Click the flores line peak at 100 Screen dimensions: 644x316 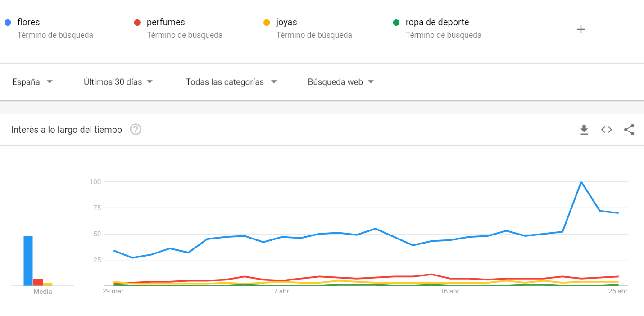[581, 182]
